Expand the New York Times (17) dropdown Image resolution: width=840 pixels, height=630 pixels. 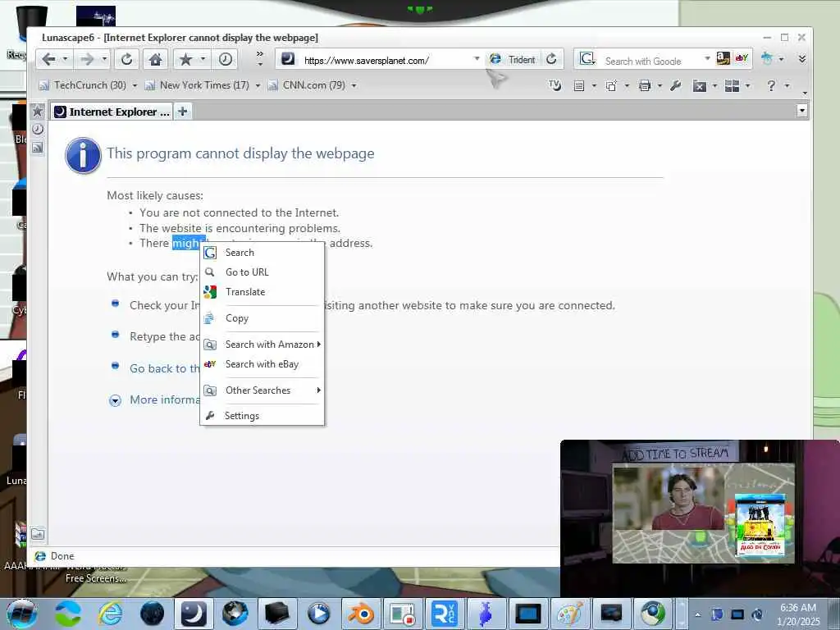point(258,85)
